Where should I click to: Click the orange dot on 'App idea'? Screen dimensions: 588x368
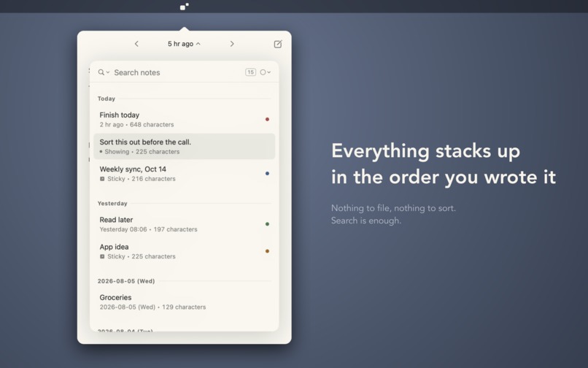click(268, 251)
